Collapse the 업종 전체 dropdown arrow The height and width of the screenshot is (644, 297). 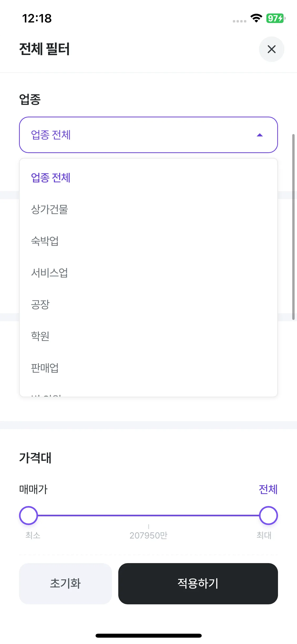pyautogui.click(x=260, y=135)
